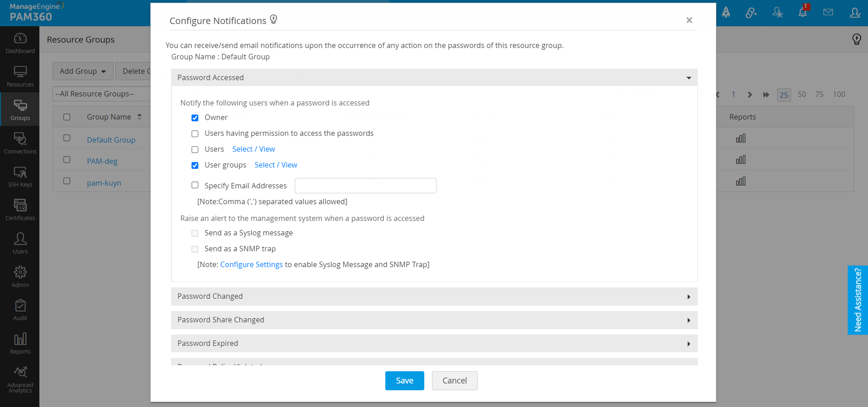Open the Admin sidebar menu
The image size is (868, 407).
[20, 277]
